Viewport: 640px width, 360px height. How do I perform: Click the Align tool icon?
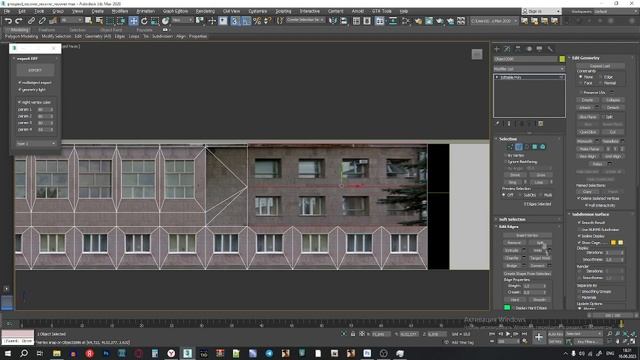344,20
